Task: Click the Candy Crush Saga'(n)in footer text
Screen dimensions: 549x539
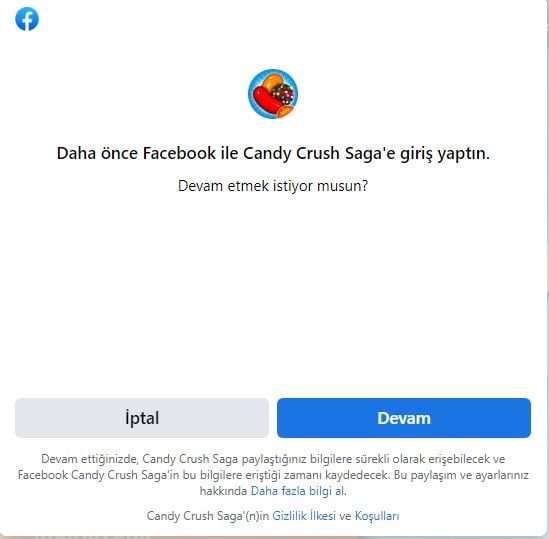Action: pyautogui.click(x=208, y=516)
